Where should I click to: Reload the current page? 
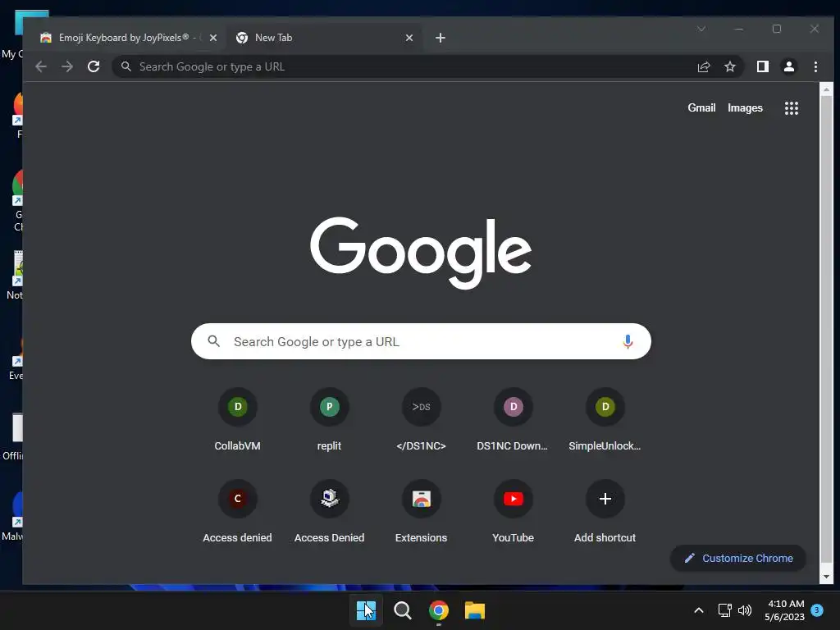pos(94,66)
